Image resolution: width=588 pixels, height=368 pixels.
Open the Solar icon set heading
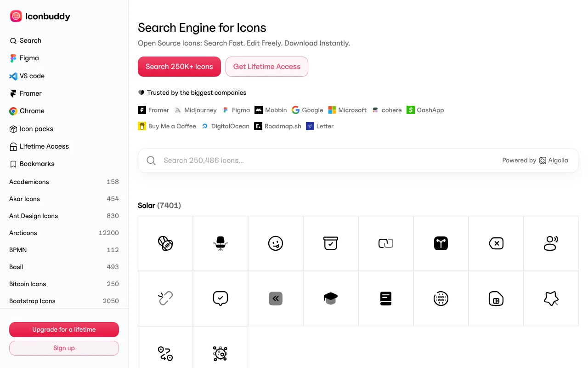pyautogui.click(x=159, y=206)
